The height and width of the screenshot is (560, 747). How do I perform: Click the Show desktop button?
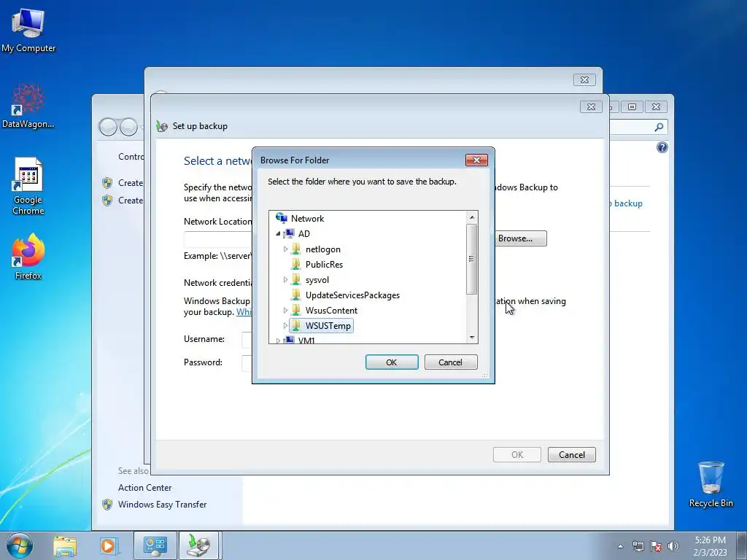coord(742,545)
